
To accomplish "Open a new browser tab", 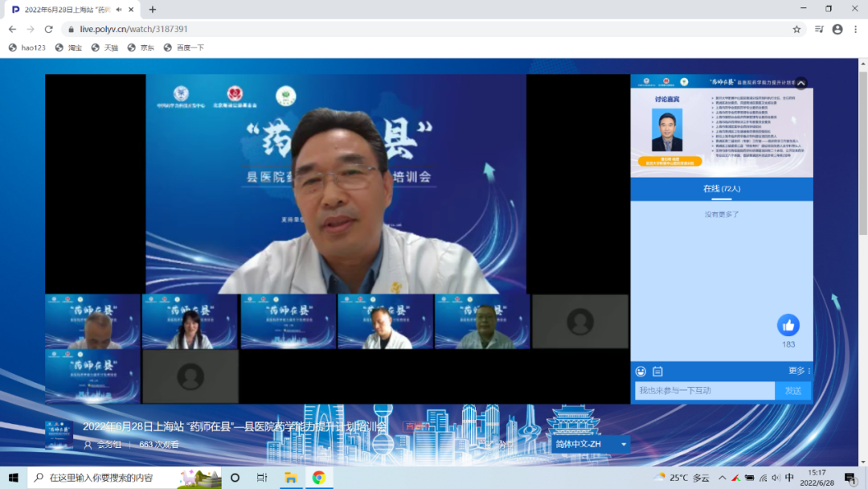I will tap(152, 10).
